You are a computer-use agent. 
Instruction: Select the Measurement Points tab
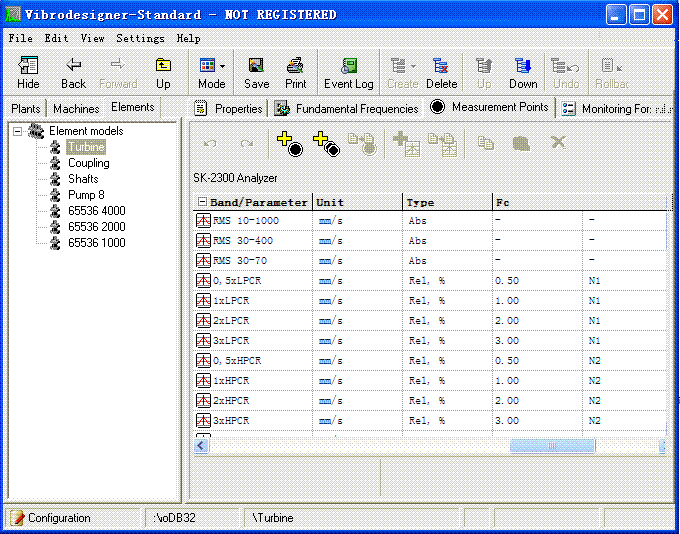coord(490,107)
